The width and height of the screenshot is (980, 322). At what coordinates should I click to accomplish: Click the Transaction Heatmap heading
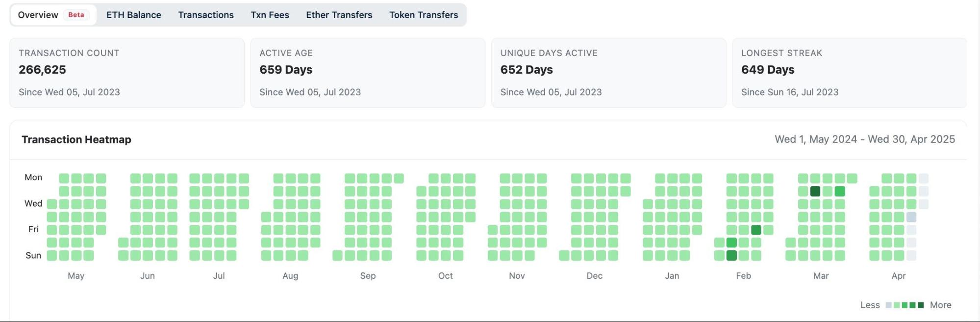click(x=76, y=139)
